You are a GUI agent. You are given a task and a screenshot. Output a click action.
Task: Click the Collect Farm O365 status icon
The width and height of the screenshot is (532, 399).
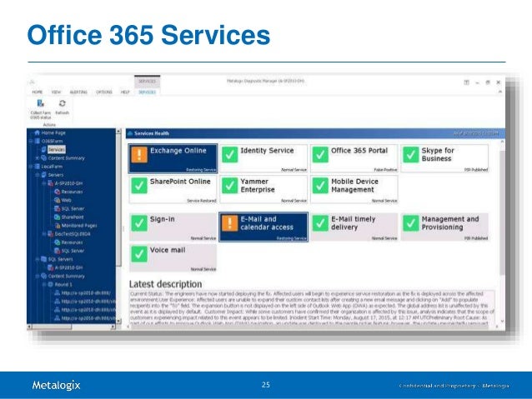click(x=40, y=103)
